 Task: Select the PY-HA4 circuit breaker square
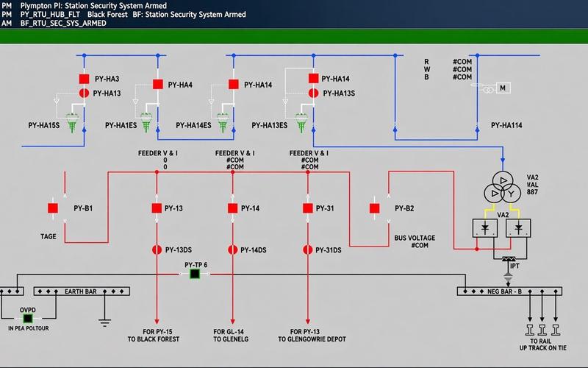coord(158,85)
